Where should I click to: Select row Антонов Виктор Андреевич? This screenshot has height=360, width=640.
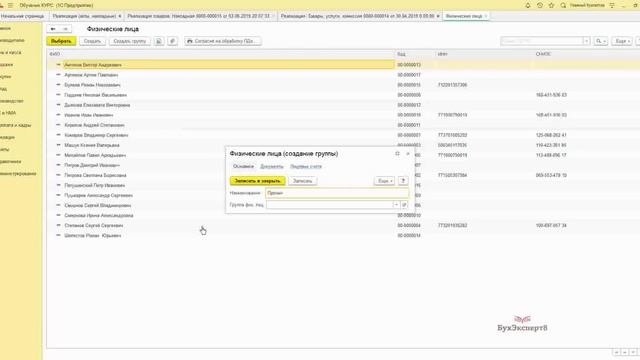click(x=343, y=65)
